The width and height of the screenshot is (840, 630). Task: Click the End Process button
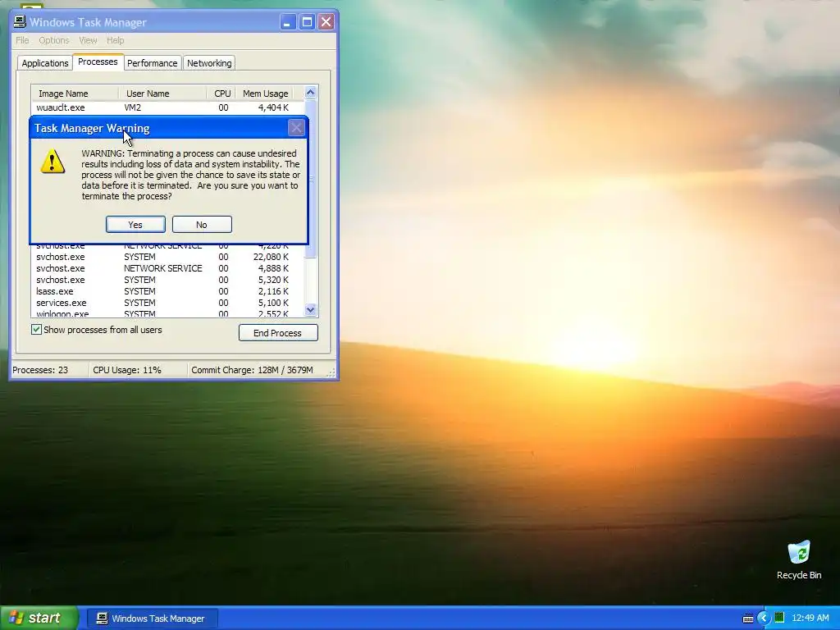coord(278,333)
